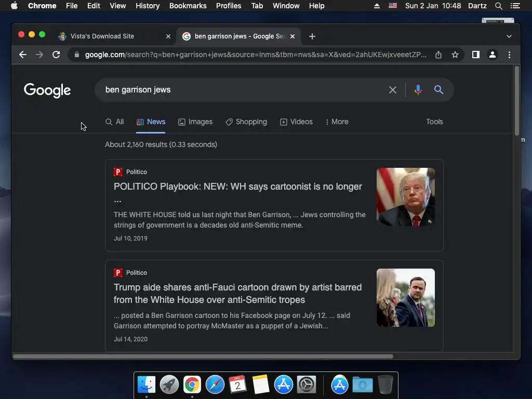Open the Videos results tab
The image size is (532, 399).
296,122
